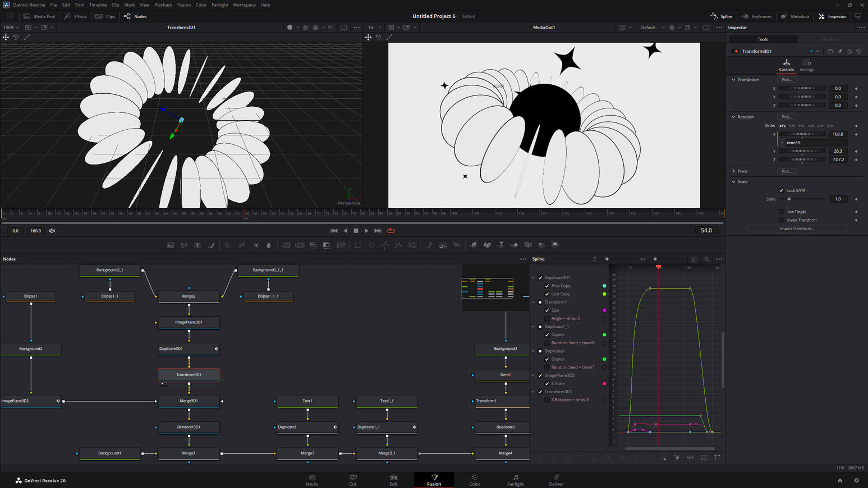Screen dimensions: 868x488
Task: Pin the Transform3D1 inspector
Action: (840, 51)
